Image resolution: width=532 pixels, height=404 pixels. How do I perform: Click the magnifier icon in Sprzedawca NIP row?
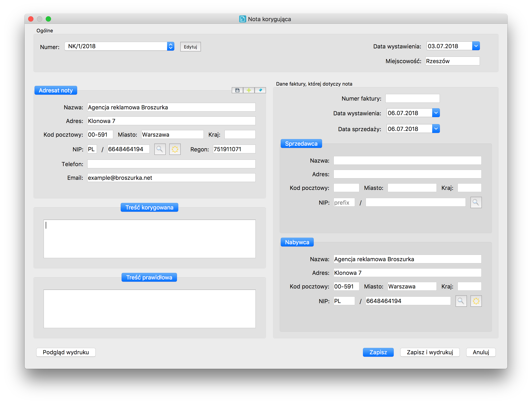tap(476, 202)
